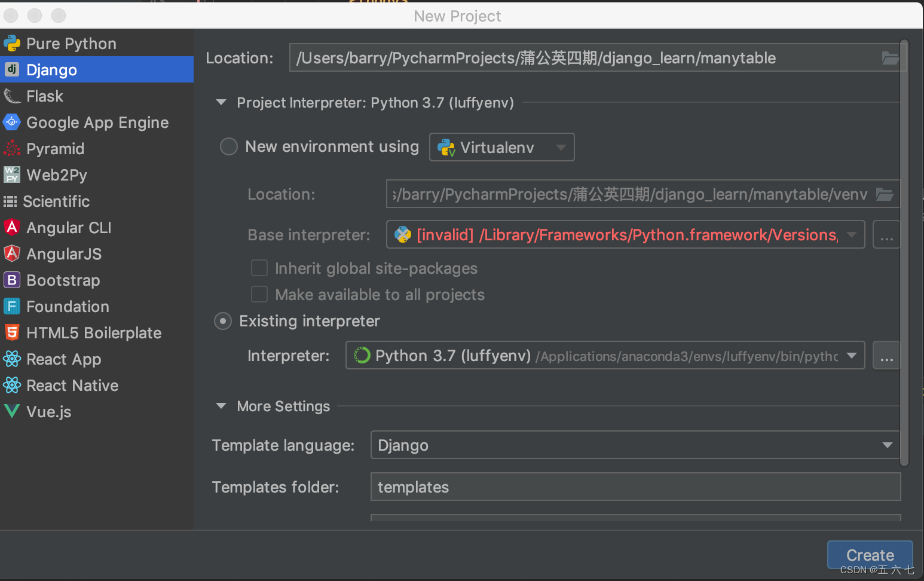Click ellipsis button next to Interpreter
The width and height of the screenshot is (924, 581).
point(886,356)
